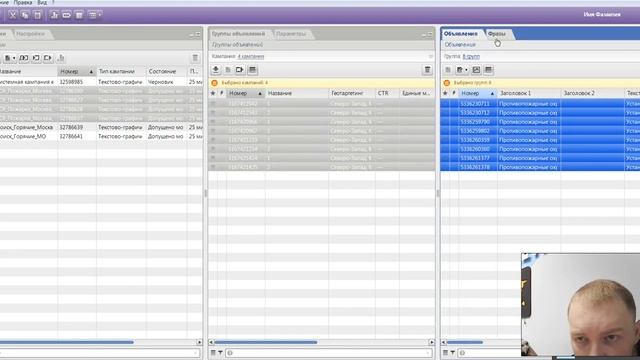Screen dimensions: 640x360
Task: Click the download arrow icon in ad groups toolbar
Action: [x=216, y=70]
